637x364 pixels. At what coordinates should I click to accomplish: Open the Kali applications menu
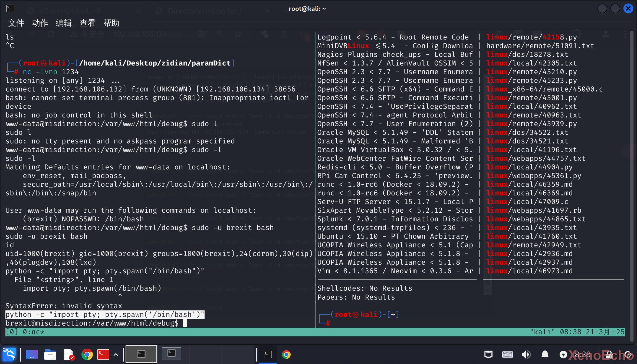(9, 354)
